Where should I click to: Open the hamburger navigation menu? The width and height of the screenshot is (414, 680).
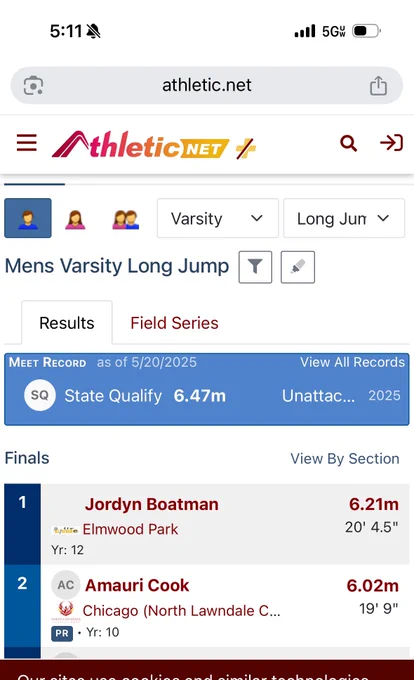26,143
